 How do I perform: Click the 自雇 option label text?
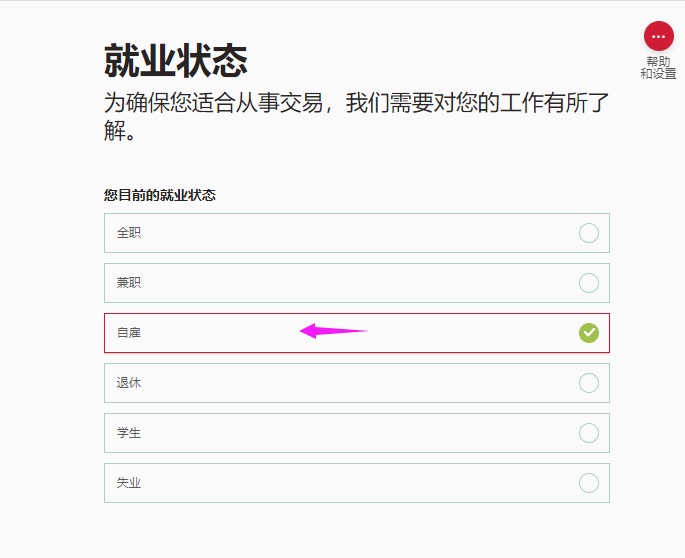129,333
